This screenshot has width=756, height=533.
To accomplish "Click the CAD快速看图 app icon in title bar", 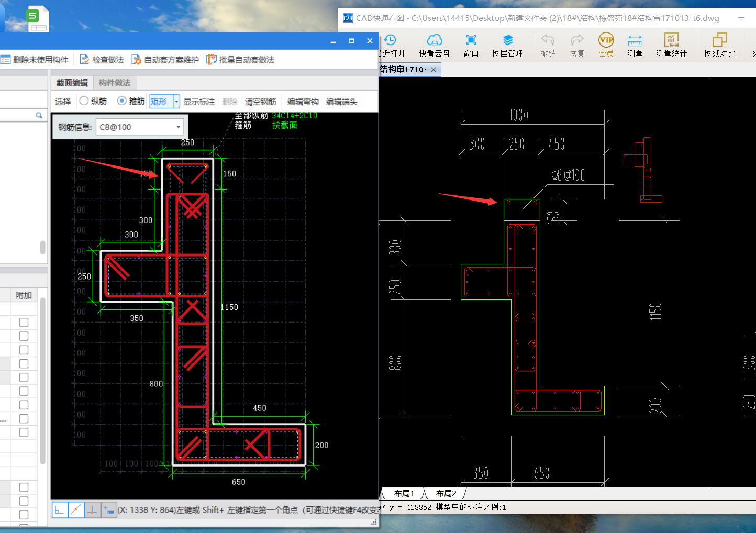I will (x=348, y=18).
